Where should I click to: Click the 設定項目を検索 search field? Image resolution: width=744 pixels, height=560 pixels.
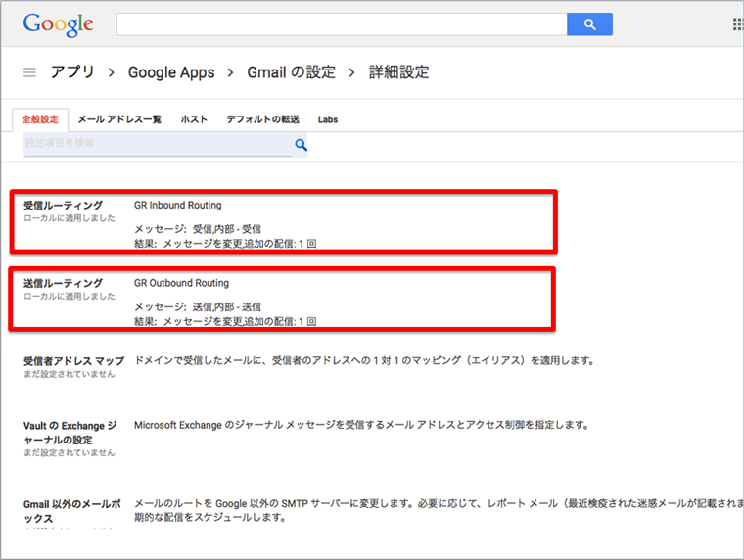158,144
